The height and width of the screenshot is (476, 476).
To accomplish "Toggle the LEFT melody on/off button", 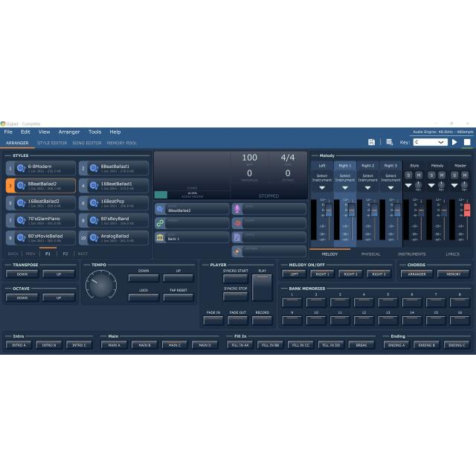I will (x=294, y=274).
